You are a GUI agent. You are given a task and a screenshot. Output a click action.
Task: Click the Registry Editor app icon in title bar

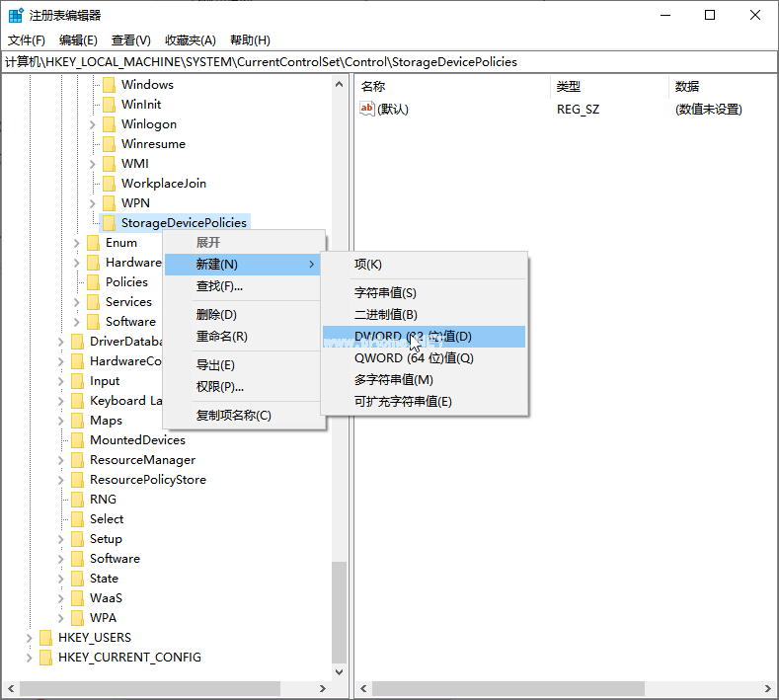coord(16,15)
